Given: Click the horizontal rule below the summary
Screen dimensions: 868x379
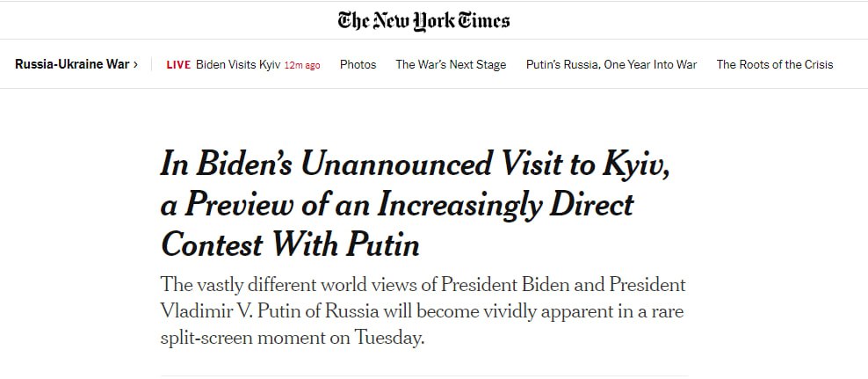Looking at the screenshot, I should click(423, 375).
